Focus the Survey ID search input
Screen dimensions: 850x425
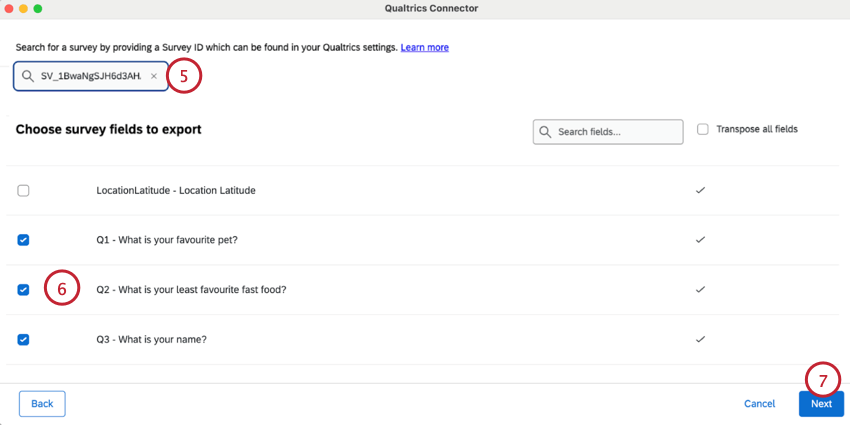tap(91, 76)
